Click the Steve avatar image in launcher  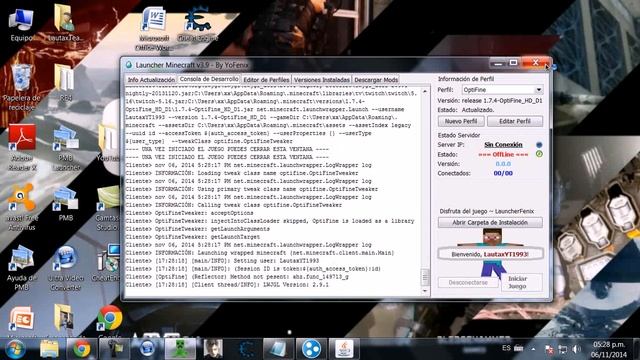[x=492, y=253]
